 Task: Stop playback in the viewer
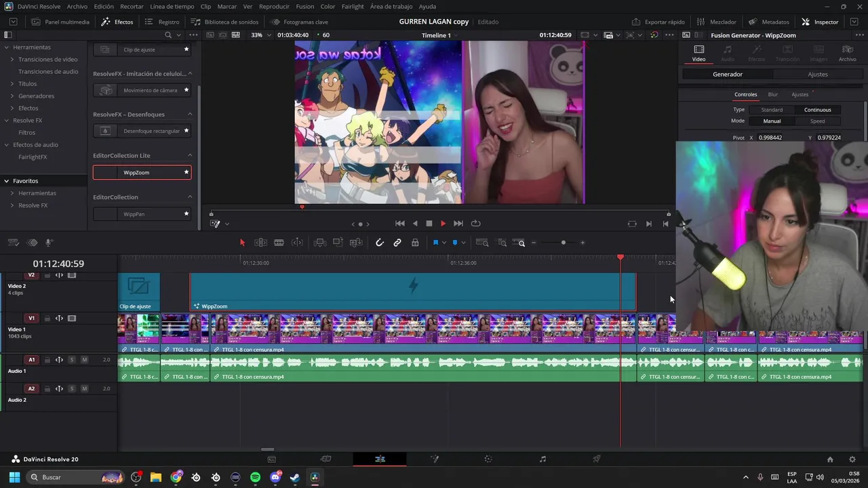tap(429, 224)
